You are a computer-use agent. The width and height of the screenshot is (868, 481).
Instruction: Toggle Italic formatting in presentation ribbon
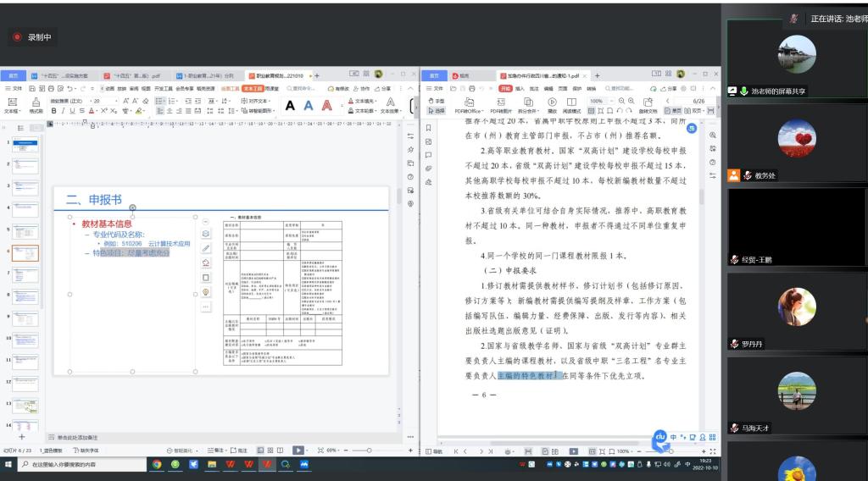(63, 111)
